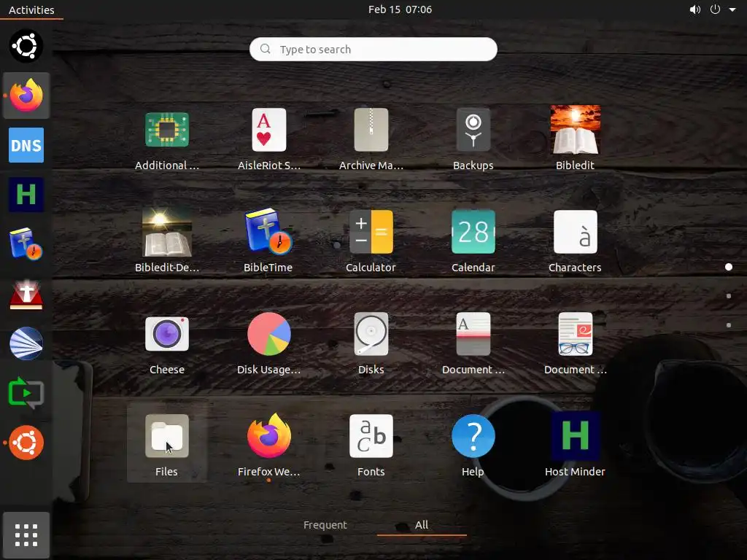Go to second app grid page dot
This screenshot has width=747, height=560.
point(729,296)
